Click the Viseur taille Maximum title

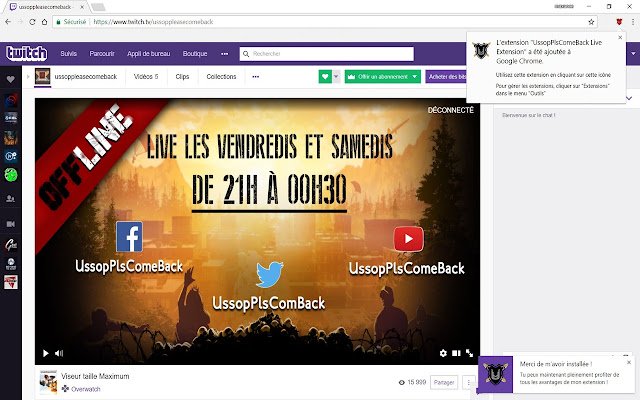pyautogui.click(x=95, y=376)
